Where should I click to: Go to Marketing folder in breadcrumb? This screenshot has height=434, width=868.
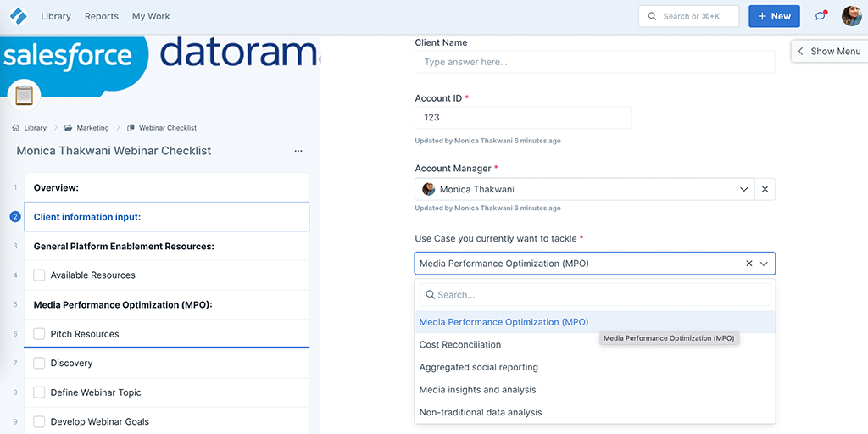coord(92,128)
